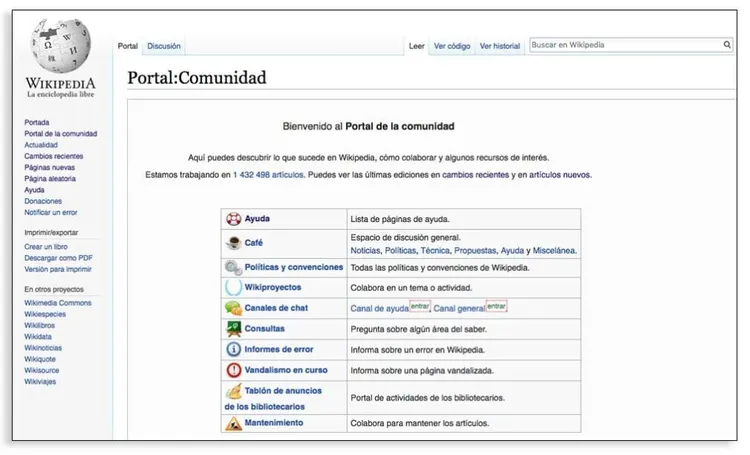Viewport: 750px width, 455px height.
Task: Open the Donaciones sidebar link
Action: 43,201
